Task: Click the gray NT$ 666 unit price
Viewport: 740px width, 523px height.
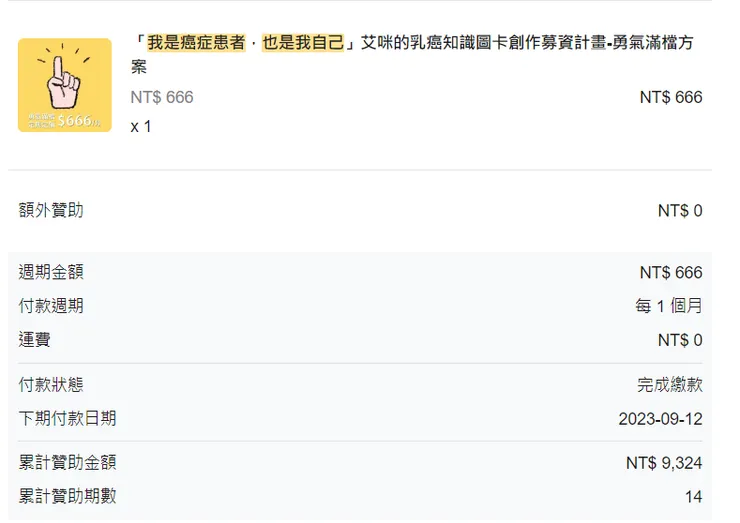Action: [162, 97]
